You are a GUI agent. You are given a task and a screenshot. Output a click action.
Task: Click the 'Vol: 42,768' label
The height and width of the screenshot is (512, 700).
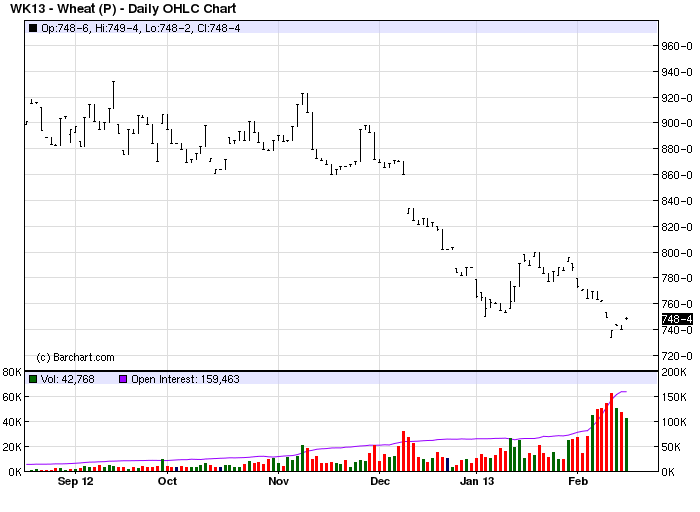tap(67, 379)
